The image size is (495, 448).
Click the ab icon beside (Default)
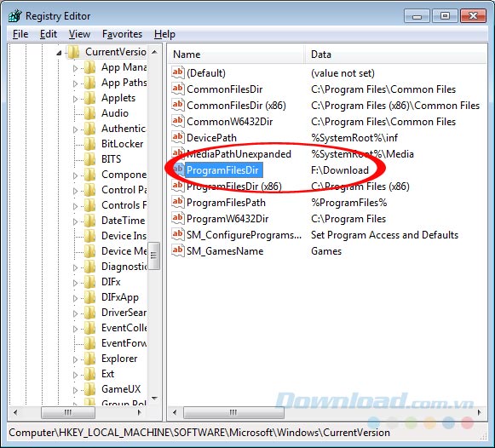(x=177, y=72)
